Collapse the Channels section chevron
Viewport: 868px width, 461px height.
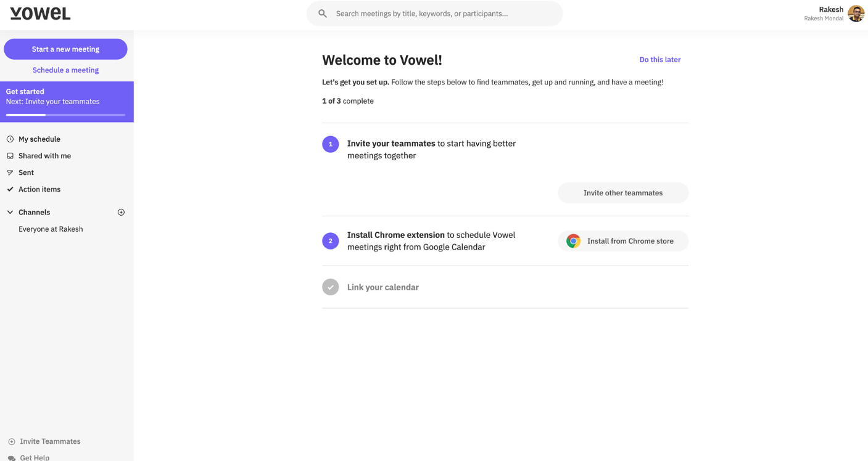10,212
